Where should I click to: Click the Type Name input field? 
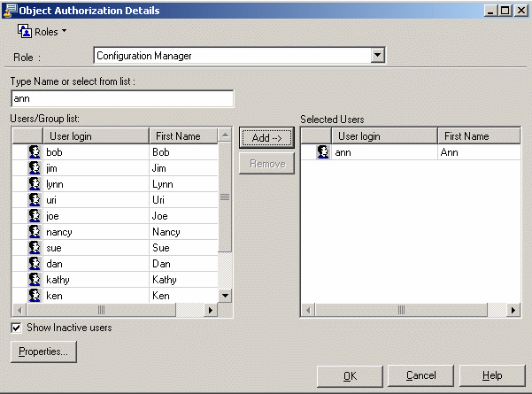[x=121, y=98]
